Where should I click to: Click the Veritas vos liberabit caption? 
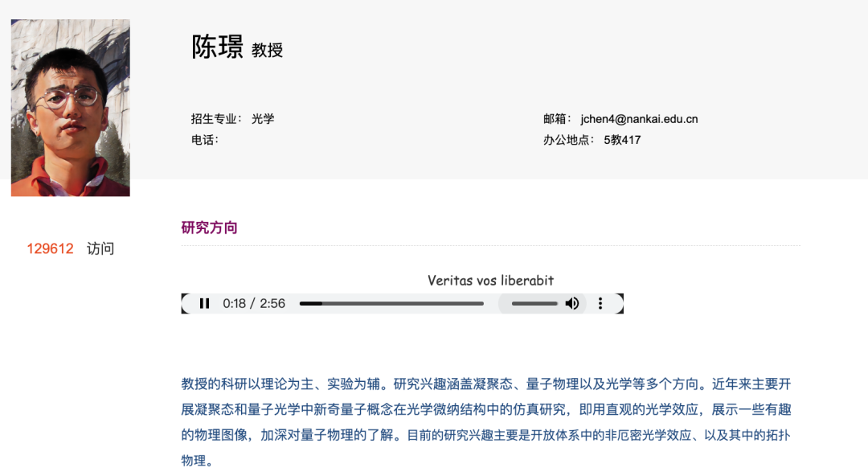click(x=490, y=281)
